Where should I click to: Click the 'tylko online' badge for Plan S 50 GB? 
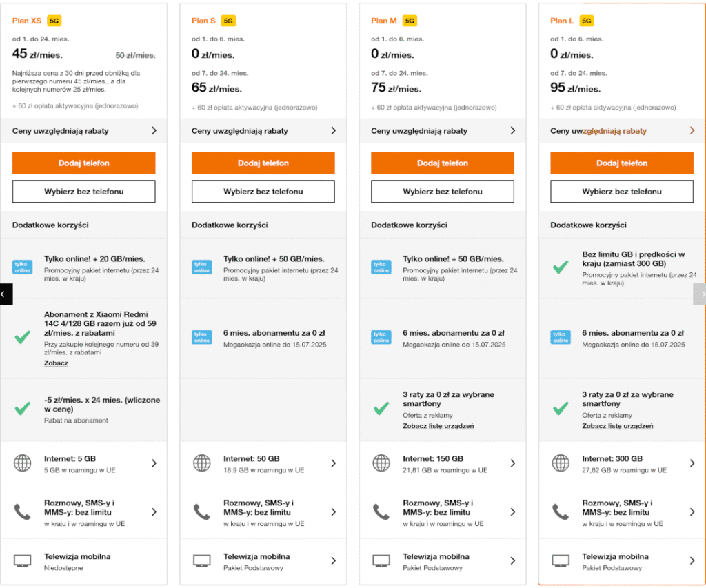tap(202, 267)
